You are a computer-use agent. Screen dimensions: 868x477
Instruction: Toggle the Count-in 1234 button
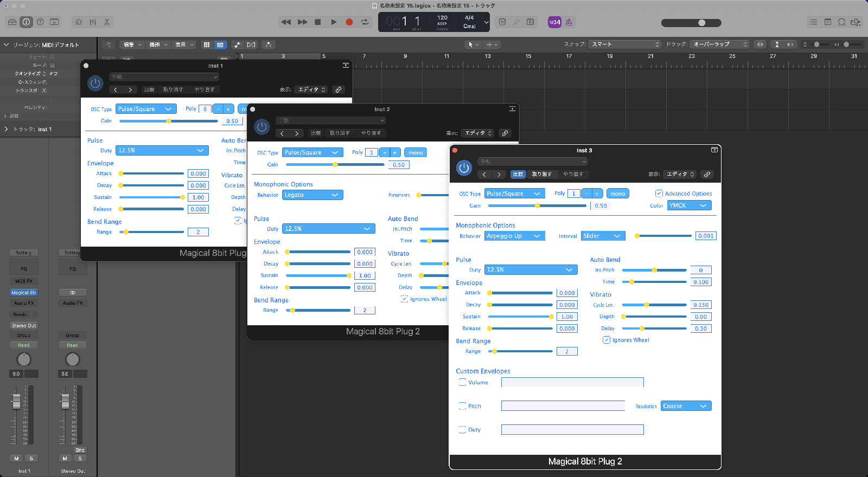[554, 22]
